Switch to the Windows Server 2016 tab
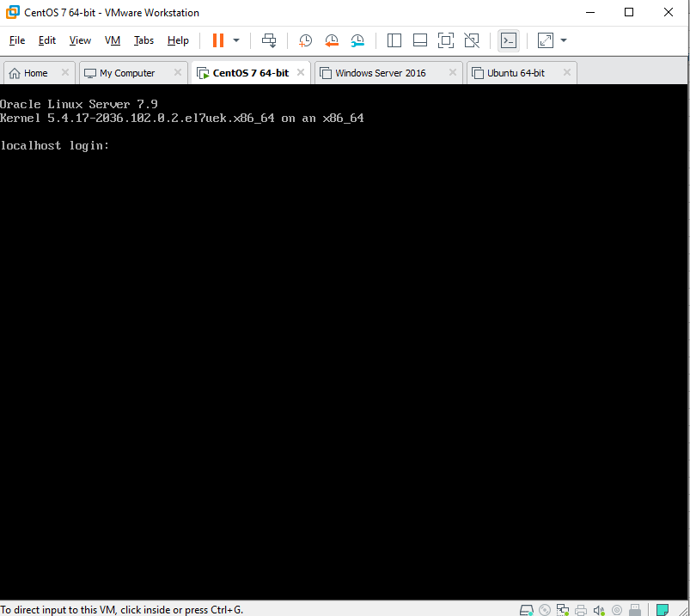This screenshot has height=616, width=690. [x=380, y=73]
